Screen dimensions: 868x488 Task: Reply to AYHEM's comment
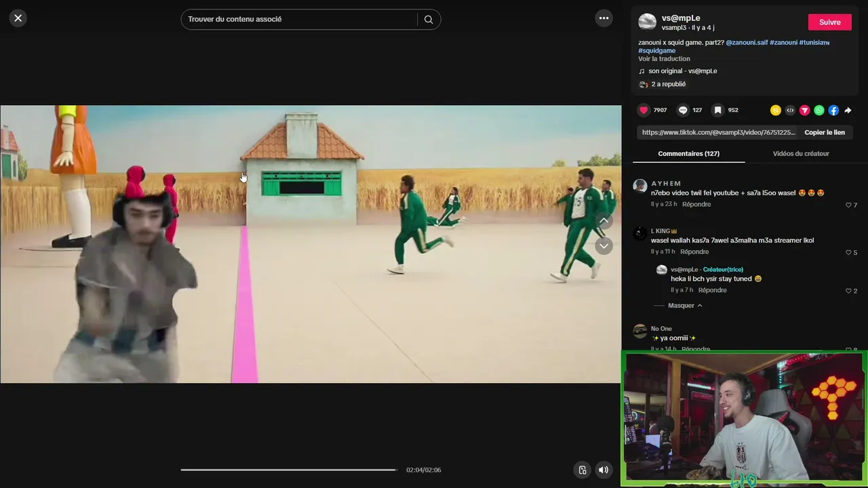click(x=696, y=205)
